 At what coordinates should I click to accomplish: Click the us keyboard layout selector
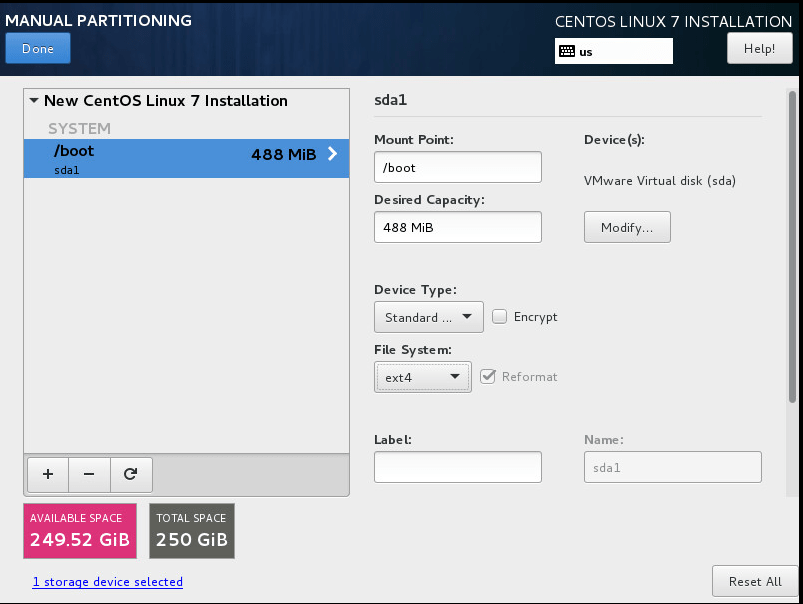click(614, 51)
